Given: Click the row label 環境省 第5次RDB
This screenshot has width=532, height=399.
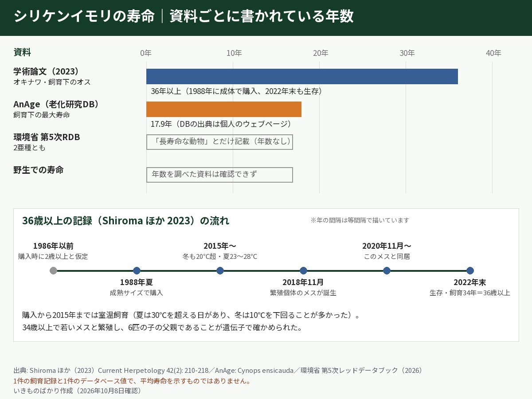Looking at the screenshot, I should (x=47, y=137).
